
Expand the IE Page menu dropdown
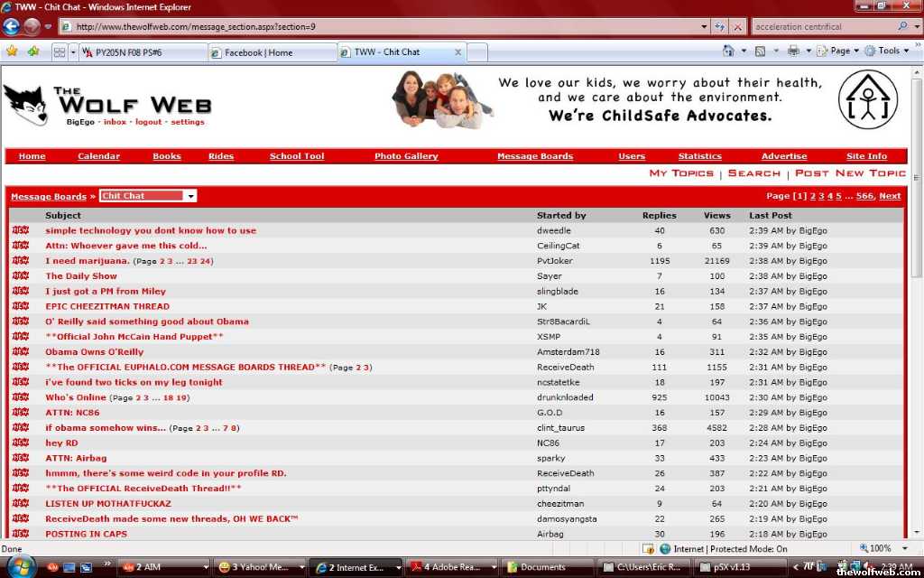[x=845, y=51]
